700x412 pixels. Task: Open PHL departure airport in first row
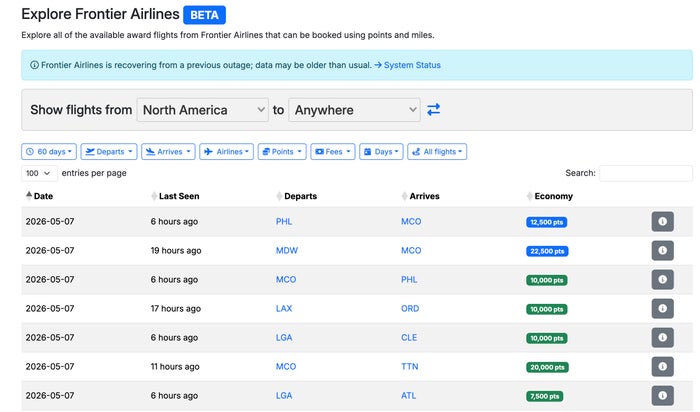click(x=284, y=221)
